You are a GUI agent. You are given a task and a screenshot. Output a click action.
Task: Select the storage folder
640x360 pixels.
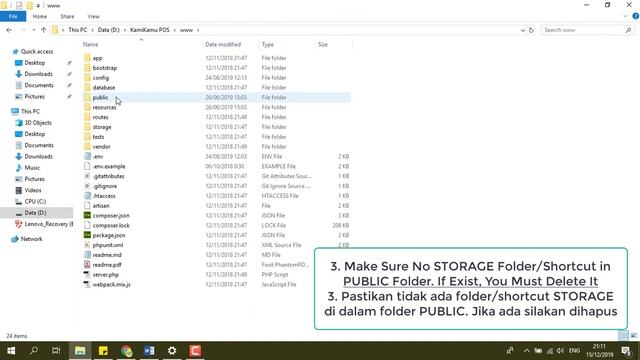click(x=102, y=127)
